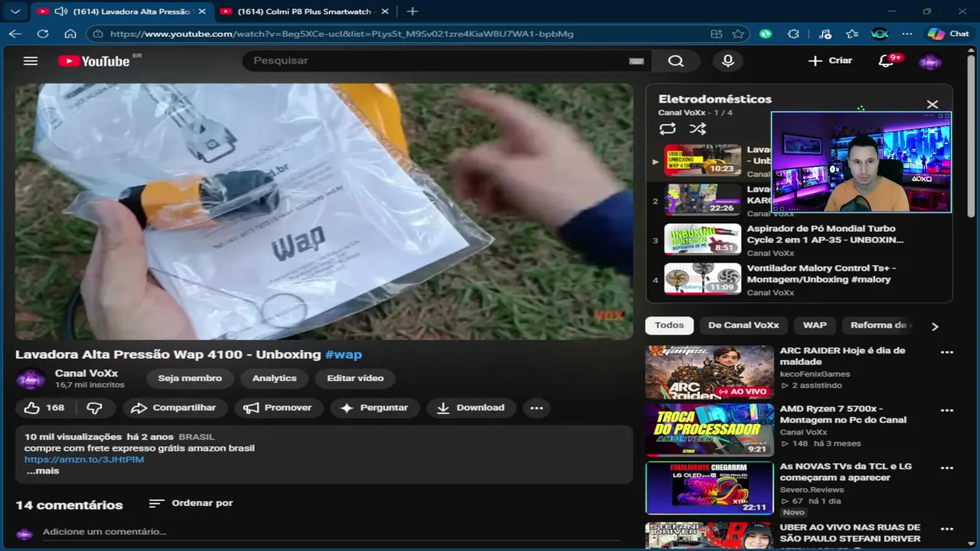This screenshot has width=980, height=551.
Task: Click the search magnifier button
Action: point(675,60)
